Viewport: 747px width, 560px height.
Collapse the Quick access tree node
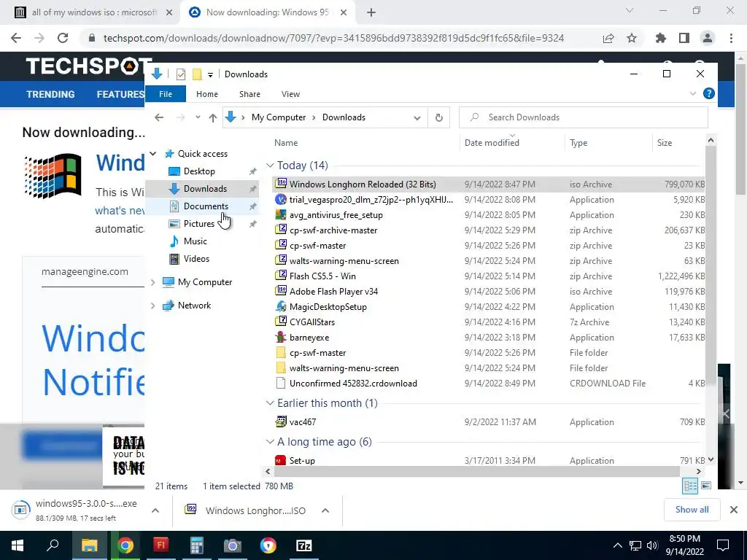click(x=153, y=154)
